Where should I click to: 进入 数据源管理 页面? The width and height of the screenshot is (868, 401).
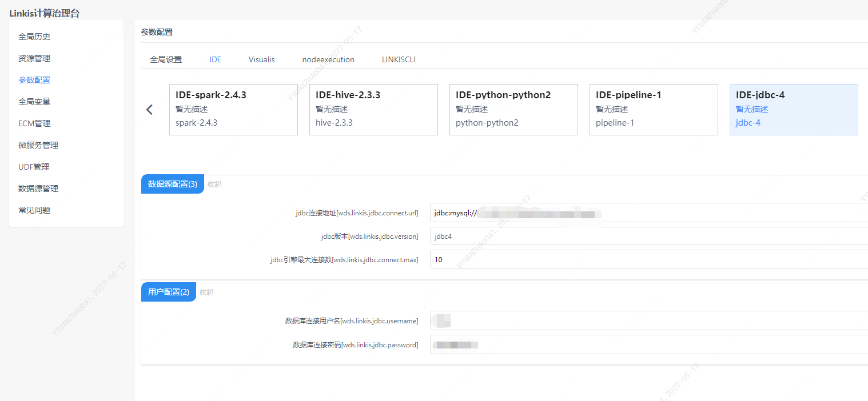click(x=39, y=188)
